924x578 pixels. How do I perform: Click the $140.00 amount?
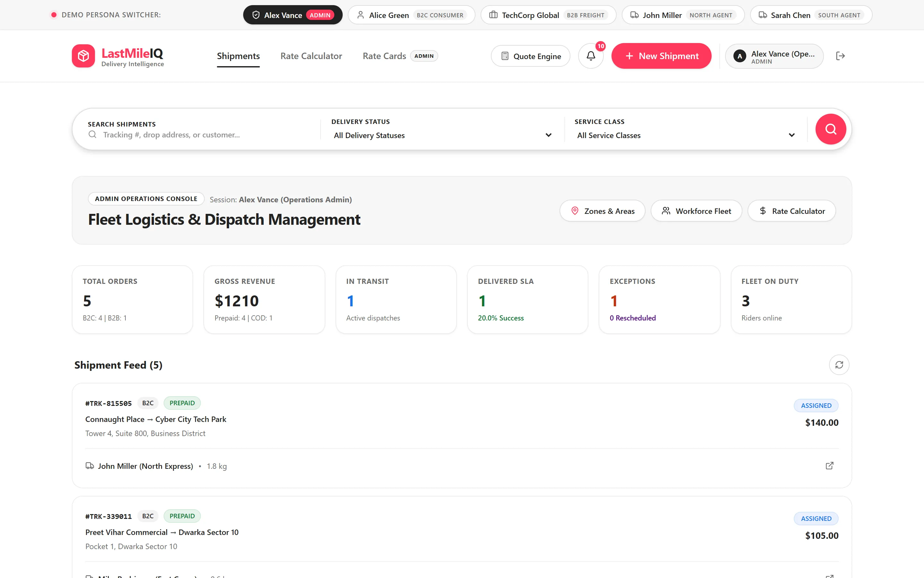(x=822, y=422)
